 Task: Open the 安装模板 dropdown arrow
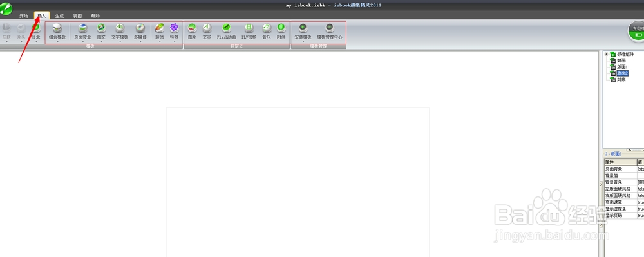pos(303,41)
